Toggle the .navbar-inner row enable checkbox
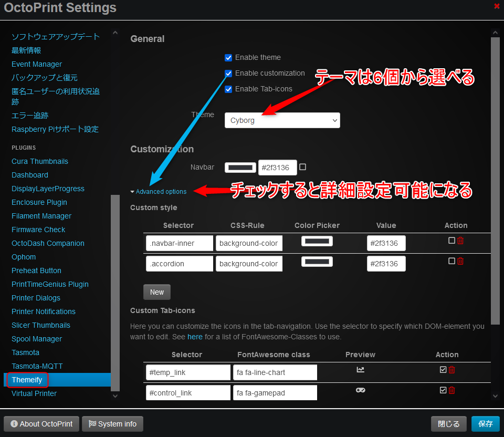 (x=451, y=241)
